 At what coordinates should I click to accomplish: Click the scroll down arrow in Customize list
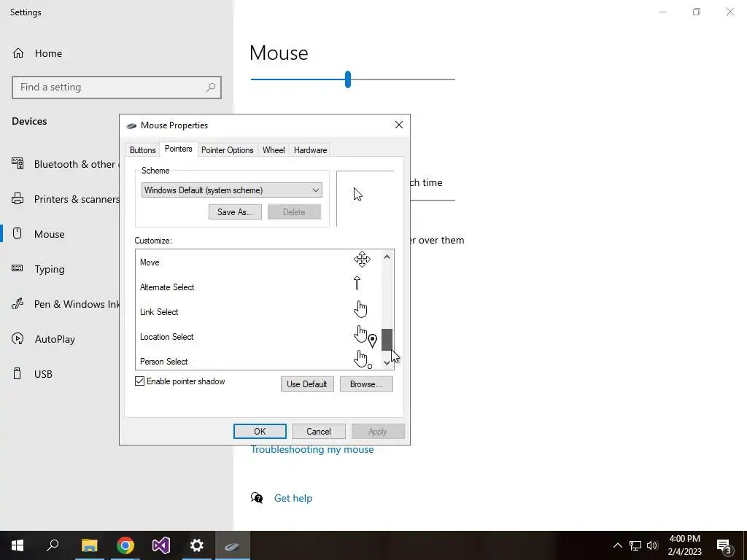pyautogui.click(x=387, y=363)
